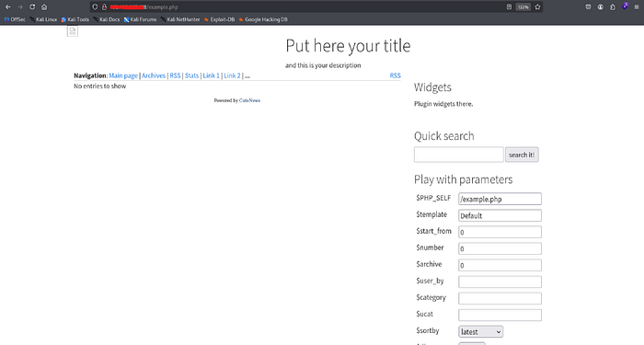The height and width of the screenshot is (345, 644).
Task: Open the Kali Forums bookmark
Action: point(140,19)
